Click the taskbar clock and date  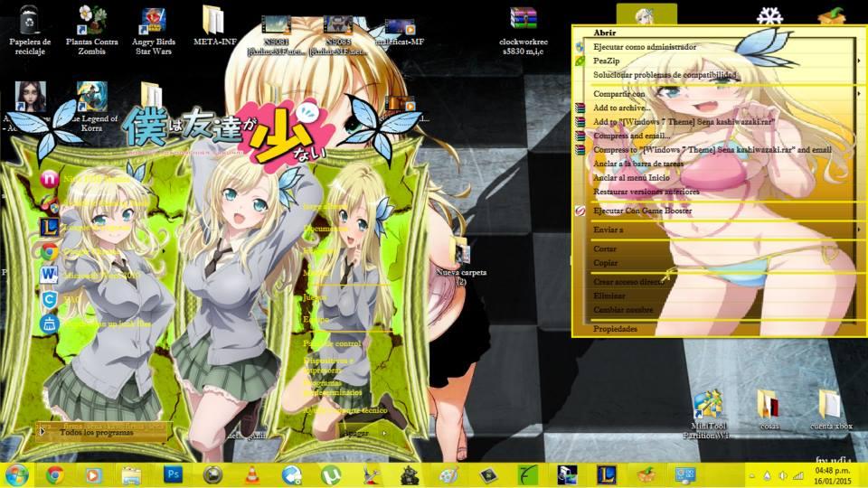[834, 474]
